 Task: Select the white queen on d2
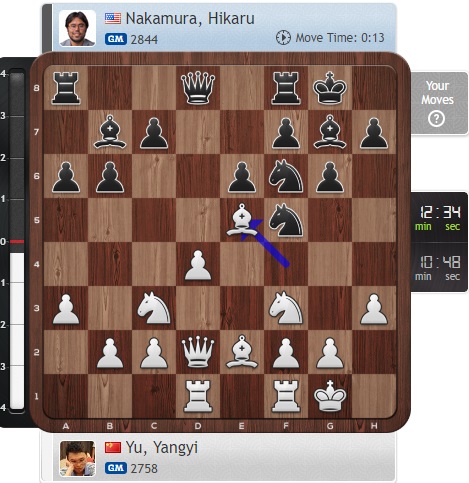(x=198, y=352)
